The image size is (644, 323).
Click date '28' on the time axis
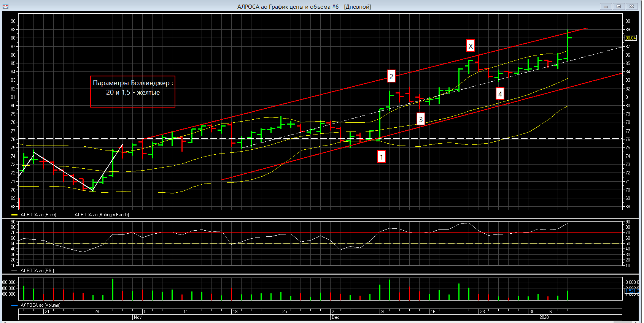click(97, 312)
